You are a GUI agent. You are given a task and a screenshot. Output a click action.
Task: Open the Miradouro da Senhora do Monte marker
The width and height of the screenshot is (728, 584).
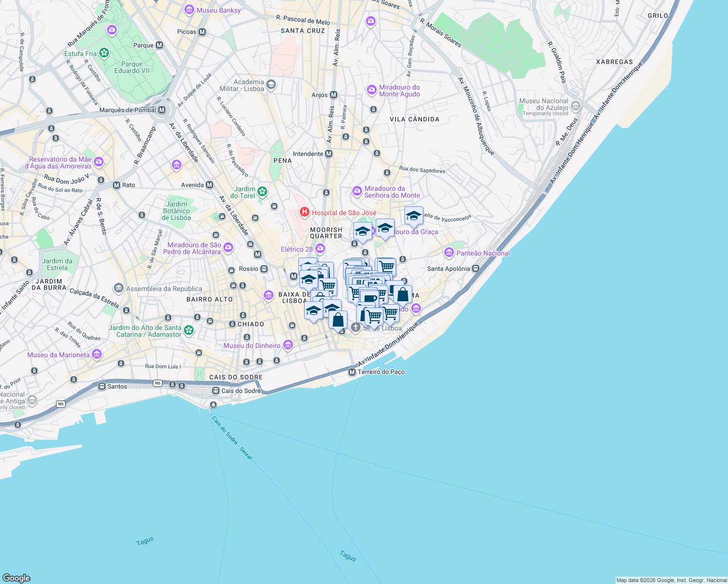(357, 191)
